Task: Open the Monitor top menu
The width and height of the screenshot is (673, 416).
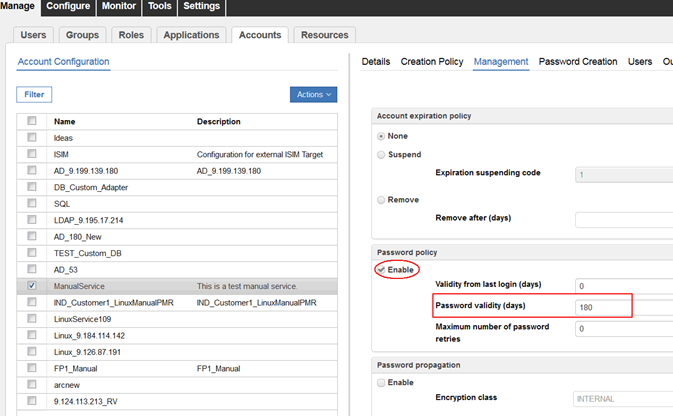Action: (x=118, y=6)
